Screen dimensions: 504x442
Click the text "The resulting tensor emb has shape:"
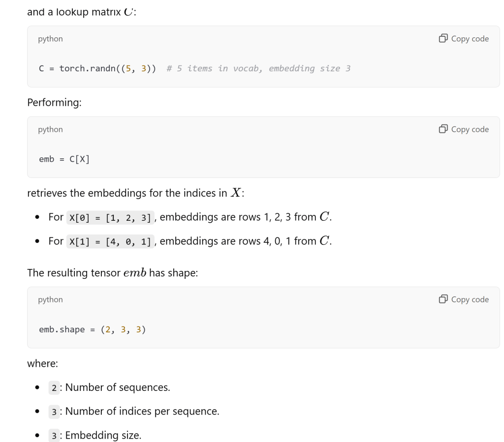tap(112, 272)
